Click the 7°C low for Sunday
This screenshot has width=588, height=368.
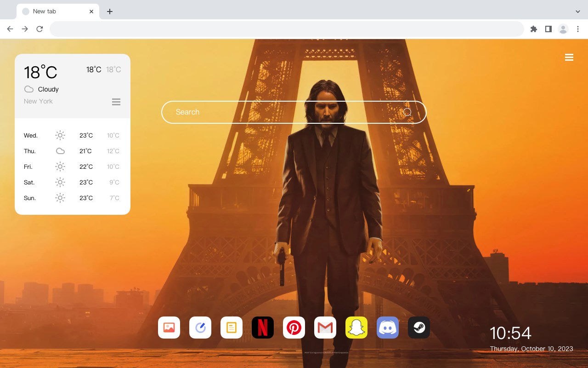click(x=114, y=198)
